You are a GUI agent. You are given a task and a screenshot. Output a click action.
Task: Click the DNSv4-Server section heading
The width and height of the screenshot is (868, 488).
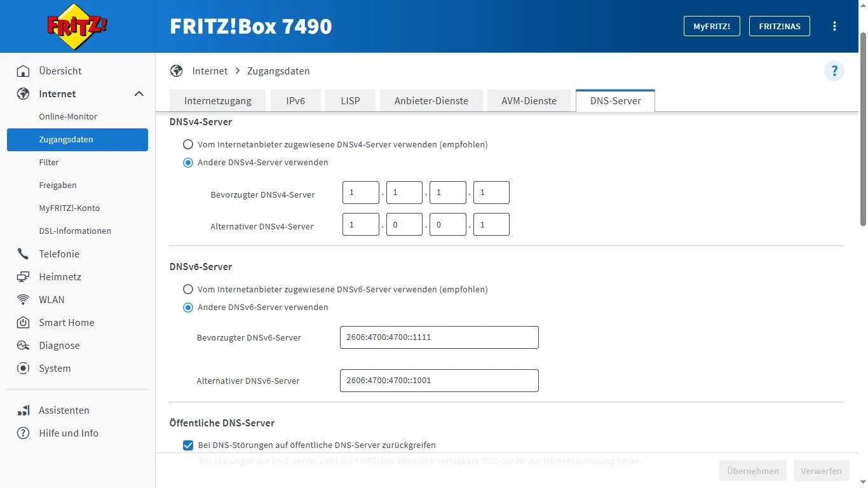tap(201, 122)
